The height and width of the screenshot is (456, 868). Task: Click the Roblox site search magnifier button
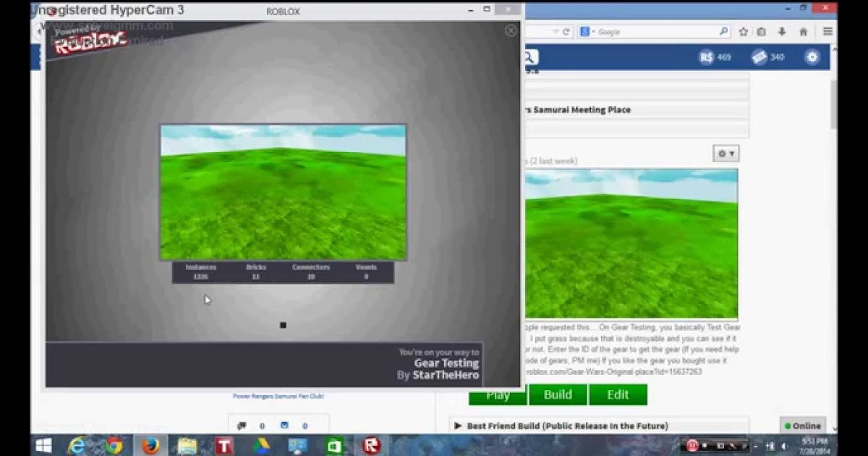pyautogui.click(x=529, y=57)
